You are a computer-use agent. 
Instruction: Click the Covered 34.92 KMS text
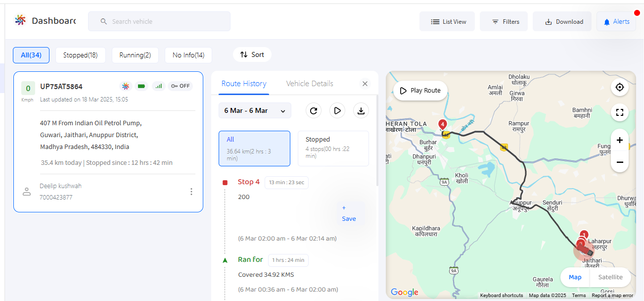click(266, 275)
